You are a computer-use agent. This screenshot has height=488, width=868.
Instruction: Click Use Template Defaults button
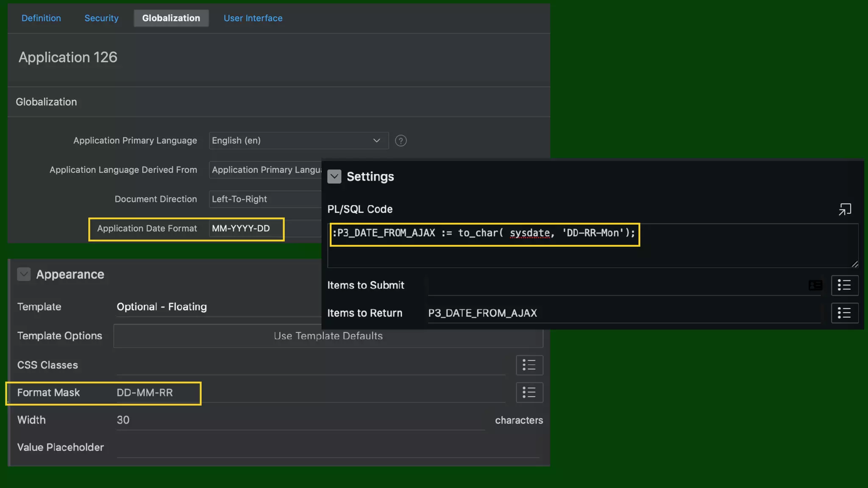[x=328, y=336]
